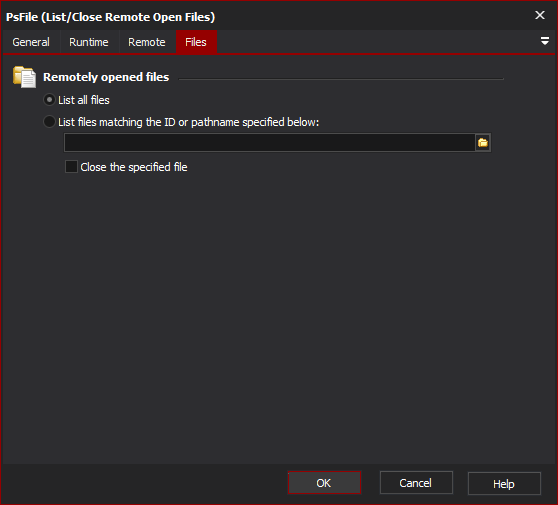
Task: Click the Remotely opened files heading text
Action: [106, 77]
